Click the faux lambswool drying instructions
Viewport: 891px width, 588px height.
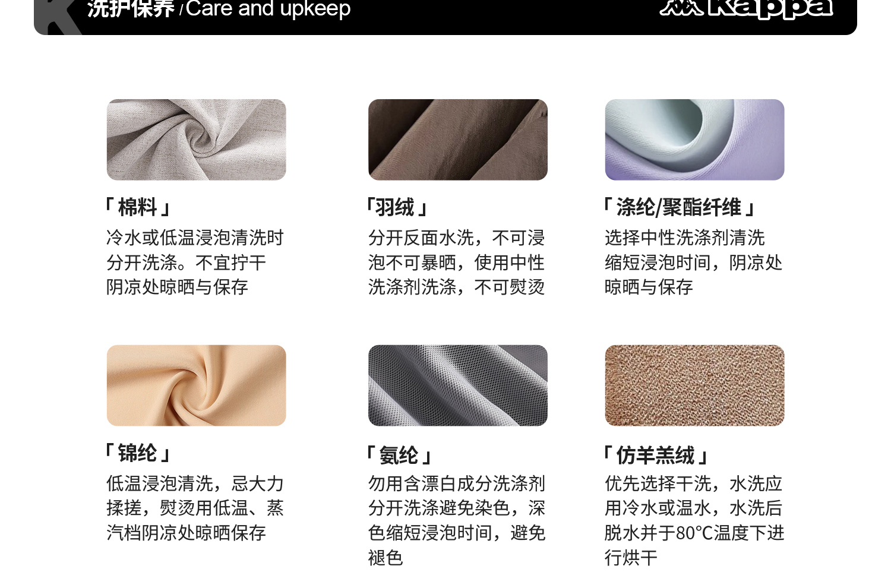coord(694,520)
